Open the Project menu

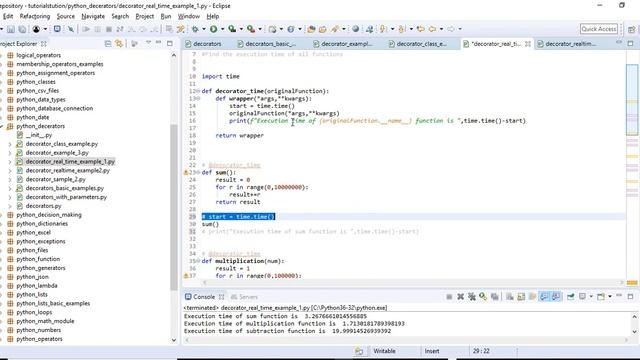pyautogui.click(x=144, y=16)
